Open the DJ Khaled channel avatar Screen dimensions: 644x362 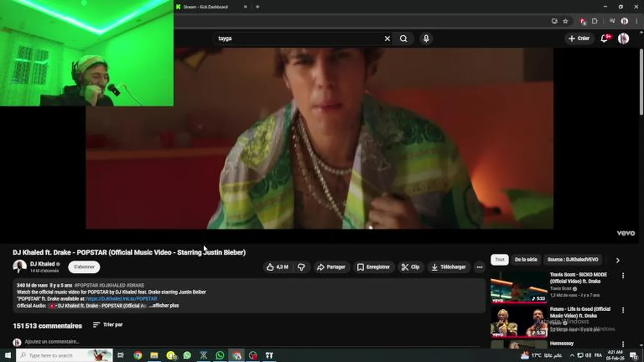coord(20,266)
